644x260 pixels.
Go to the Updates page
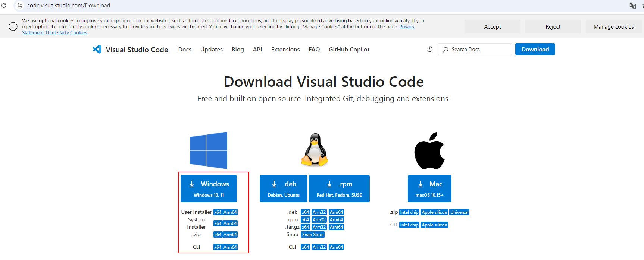[212, 50]
